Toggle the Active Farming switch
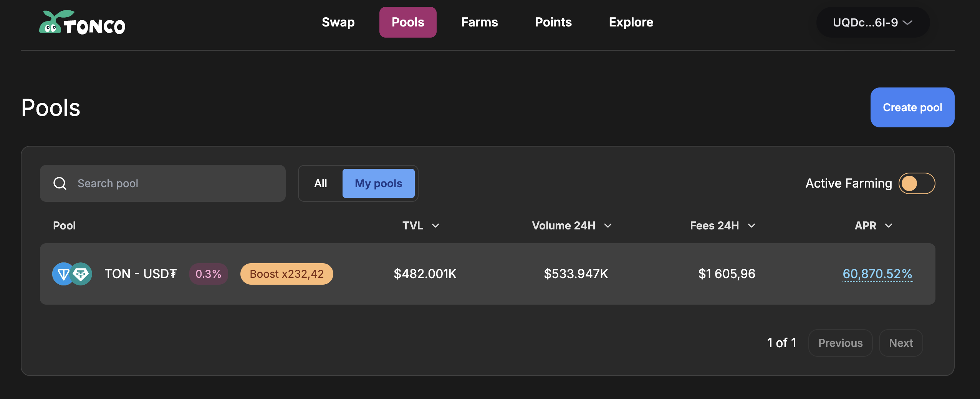The width and height of the screenshot is (980, 399). pyautogui.click(x=916, y=183)
